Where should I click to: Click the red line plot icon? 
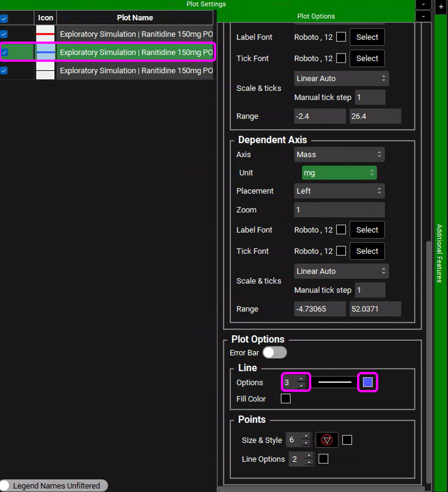(45, 34)
